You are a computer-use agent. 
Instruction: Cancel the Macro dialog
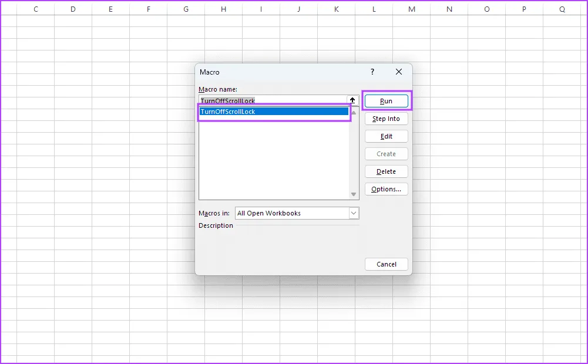click(x=386, y=264)
